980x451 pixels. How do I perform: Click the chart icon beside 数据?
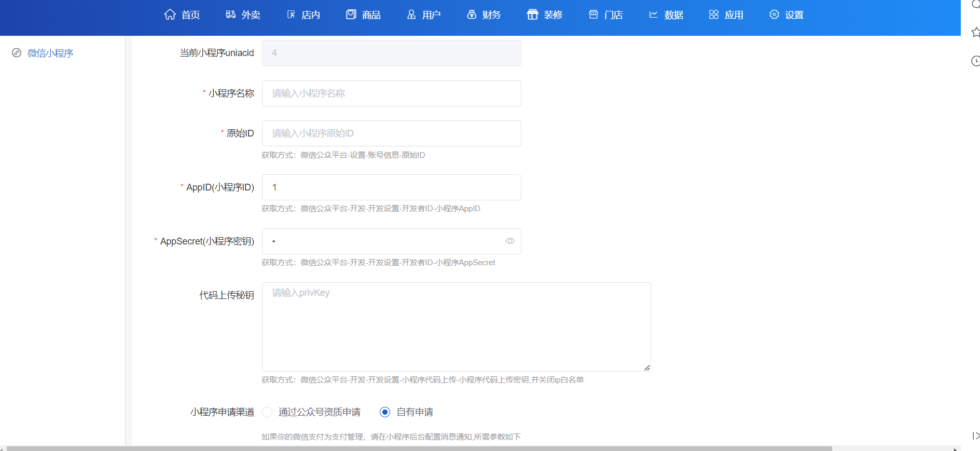654,15
